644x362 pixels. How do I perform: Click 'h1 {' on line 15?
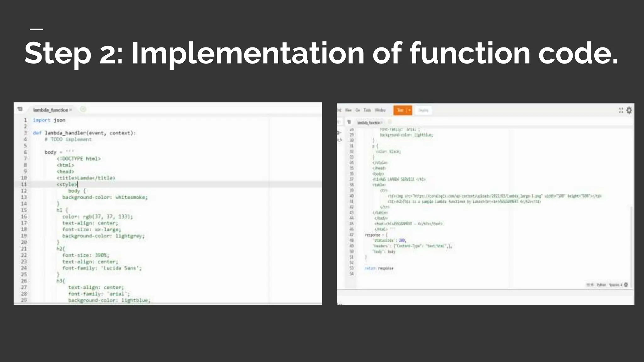[x=62, y=210]
